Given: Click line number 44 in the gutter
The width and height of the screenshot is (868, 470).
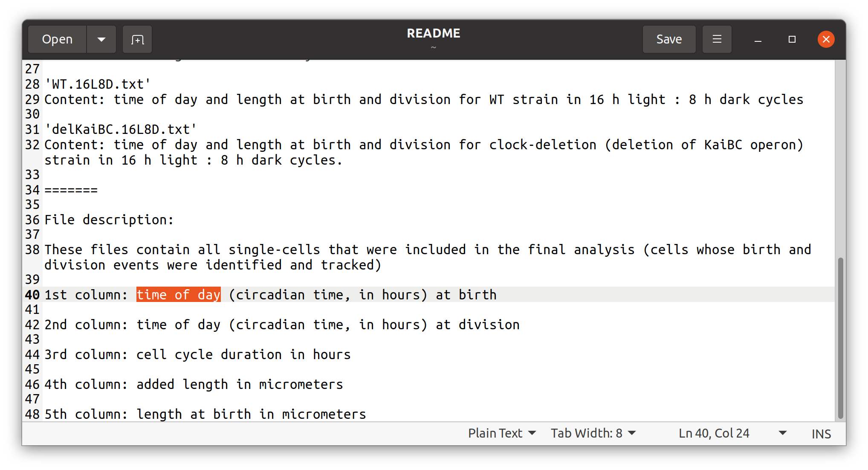Looking at the screenshot, I should point(32,354).
